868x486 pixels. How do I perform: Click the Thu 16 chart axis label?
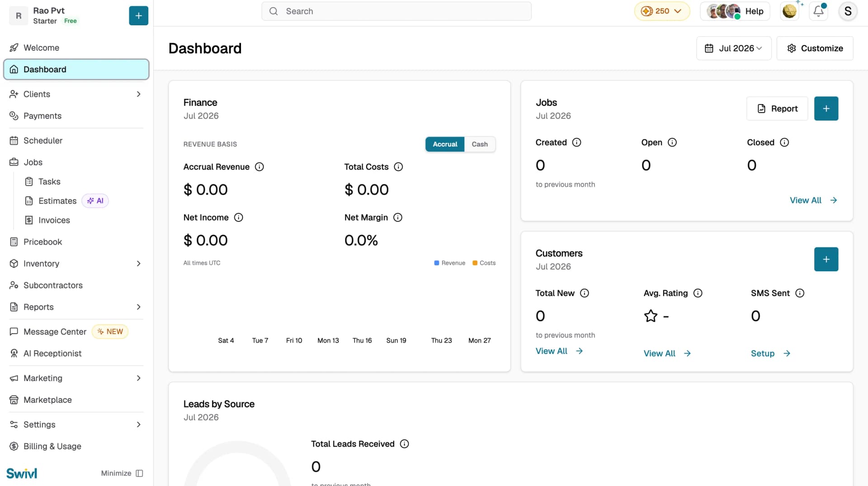pos(362,340)
